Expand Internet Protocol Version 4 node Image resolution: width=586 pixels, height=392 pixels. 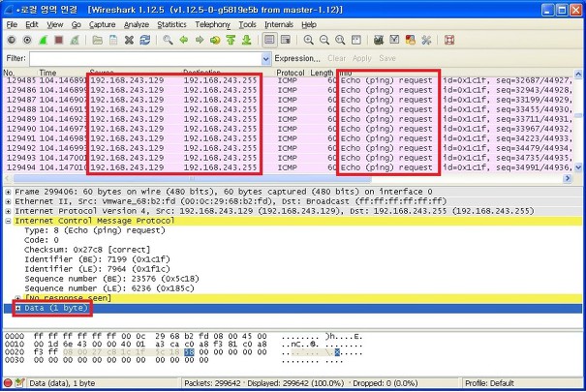[8, 211]
